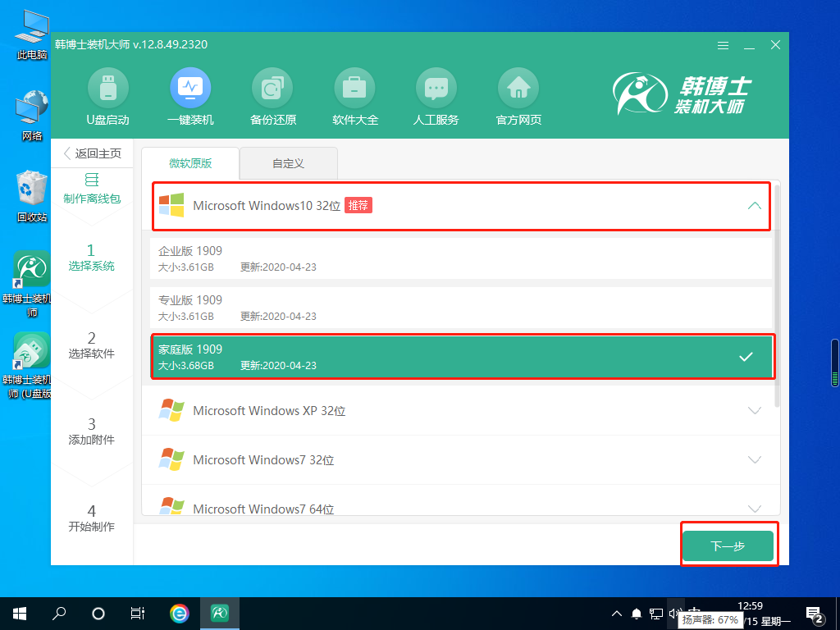Expand the Microsoft Windows7 32位 entry

click(756, 460)
